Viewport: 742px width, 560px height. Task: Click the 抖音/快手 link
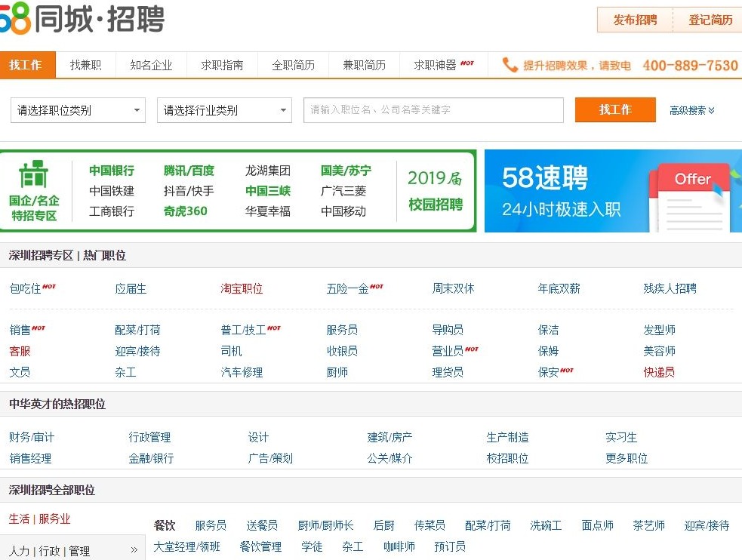(x=189, y=191)
